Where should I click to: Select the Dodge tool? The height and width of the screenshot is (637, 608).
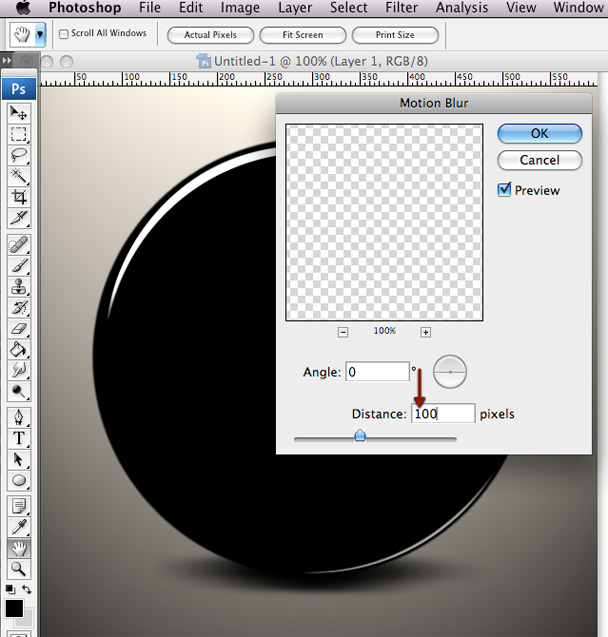pyautogui.click(x=18, y=392)
